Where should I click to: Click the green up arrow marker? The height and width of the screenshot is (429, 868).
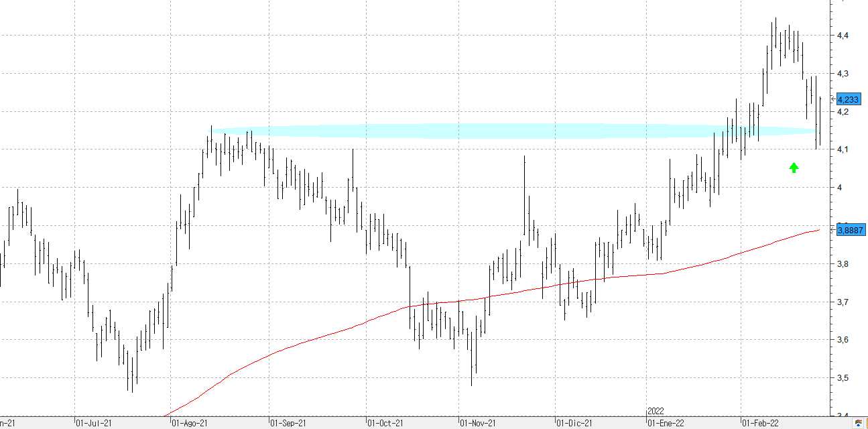tap(794, 168)
